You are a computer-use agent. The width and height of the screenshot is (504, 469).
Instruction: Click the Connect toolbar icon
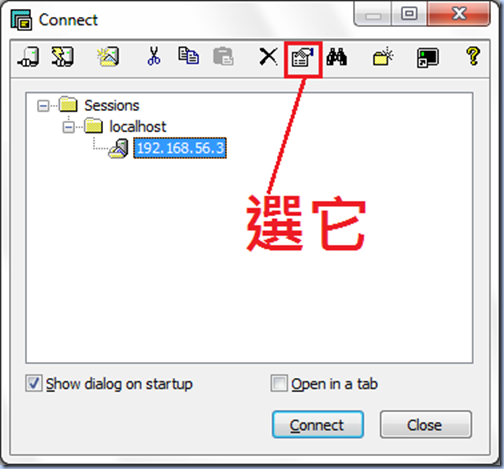(x=28, y=57)
